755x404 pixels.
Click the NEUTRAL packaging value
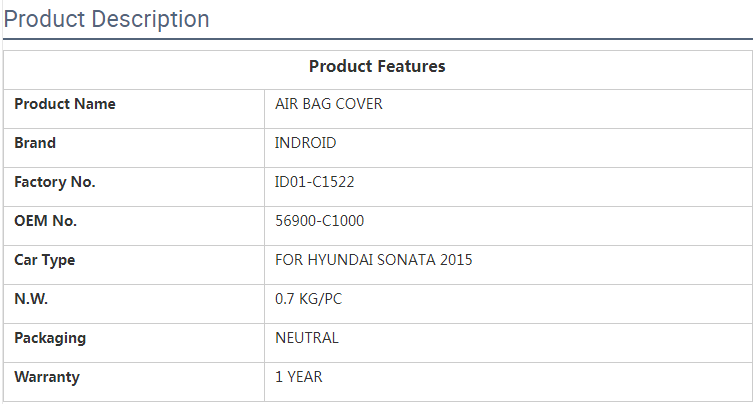[x=307, y=338]
